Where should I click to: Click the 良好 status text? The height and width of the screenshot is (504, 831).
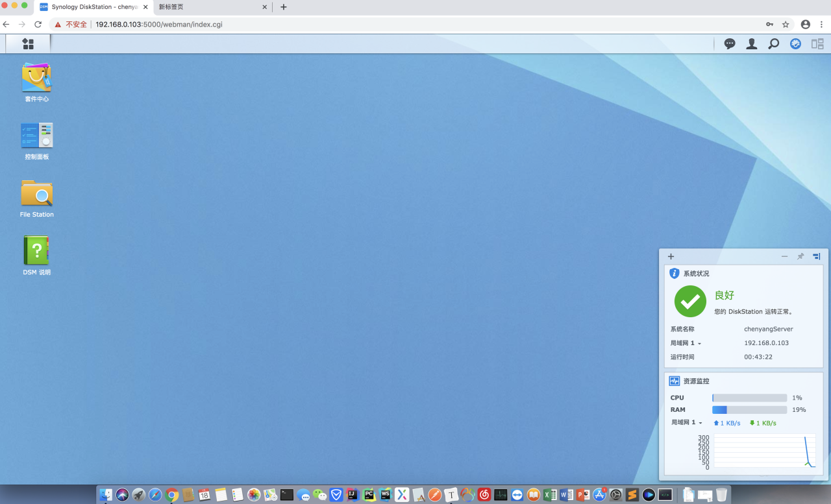click(725, 295)
